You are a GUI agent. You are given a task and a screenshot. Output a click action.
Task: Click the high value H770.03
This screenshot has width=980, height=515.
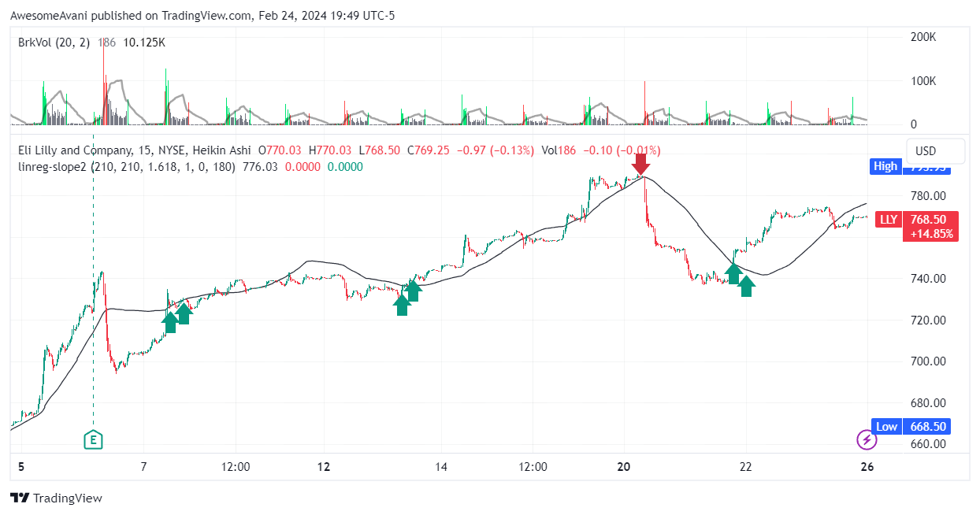pos(330,150)
